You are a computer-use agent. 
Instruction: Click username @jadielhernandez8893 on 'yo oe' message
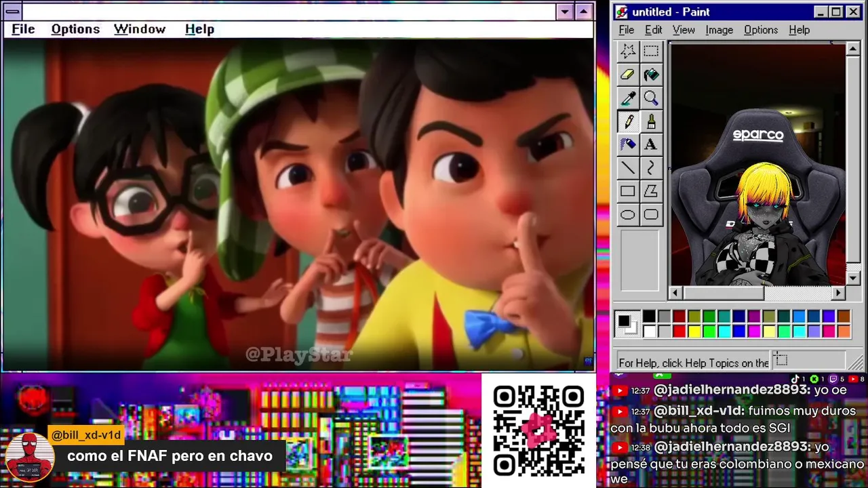732,390
